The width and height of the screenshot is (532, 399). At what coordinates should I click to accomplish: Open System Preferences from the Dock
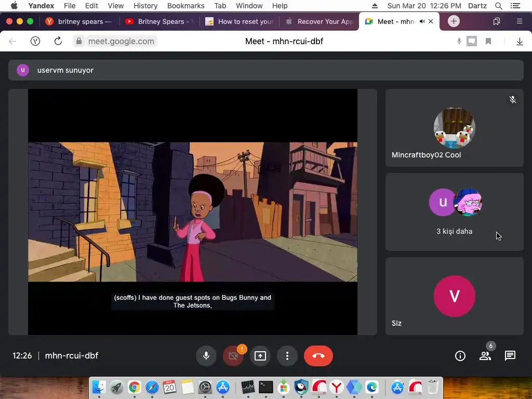pos(205,387)
